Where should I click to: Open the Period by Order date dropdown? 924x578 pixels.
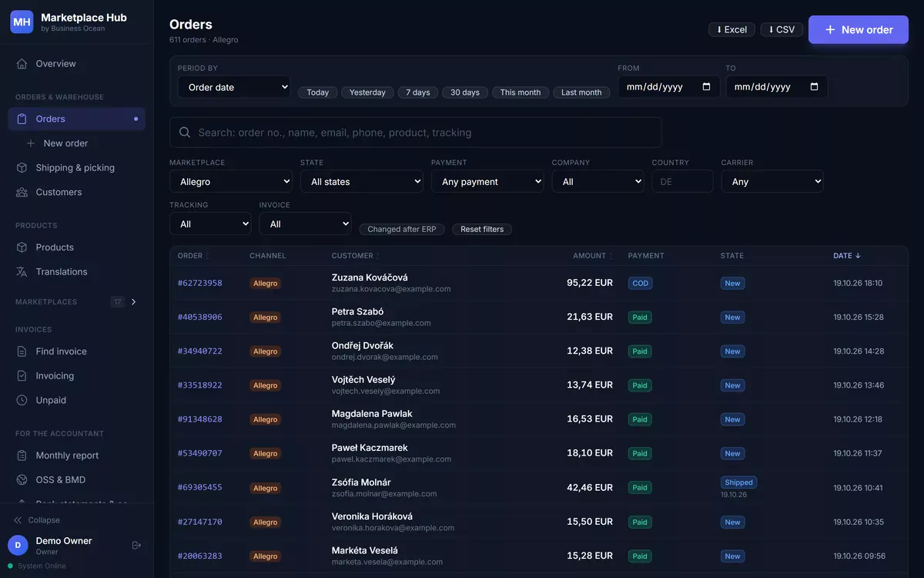pos(234,87)
